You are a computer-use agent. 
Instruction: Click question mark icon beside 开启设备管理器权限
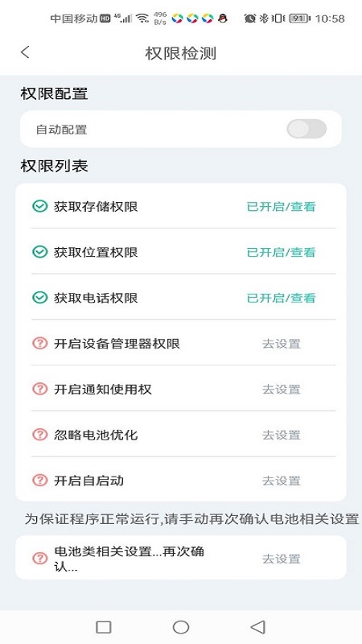pyautogui.click(x=39, y=343)
